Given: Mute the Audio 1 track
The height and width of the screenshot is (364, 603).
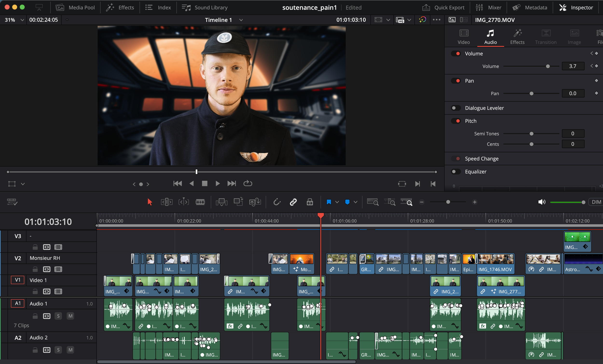Looking at the screenshot, I should [x=70, y=316].
